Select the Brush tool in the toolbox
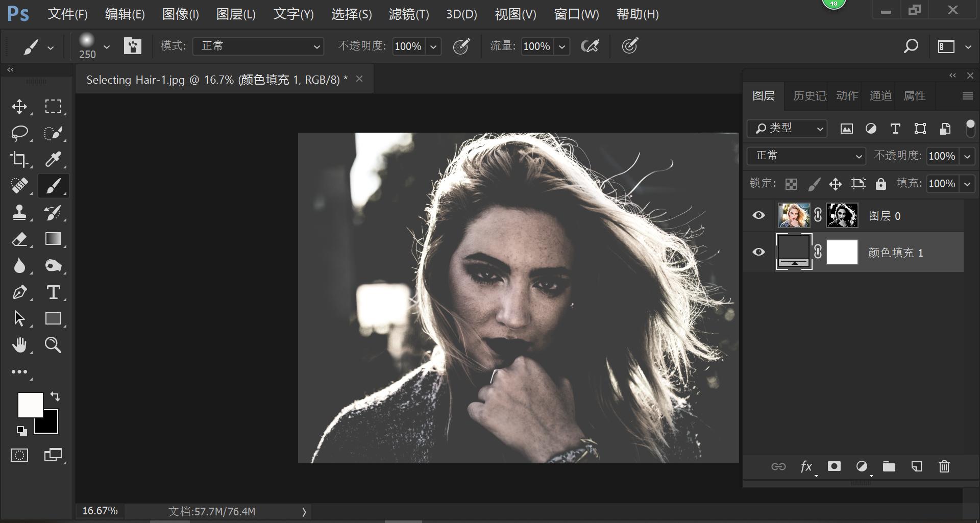The image size is (980, 523). point(53,186)
